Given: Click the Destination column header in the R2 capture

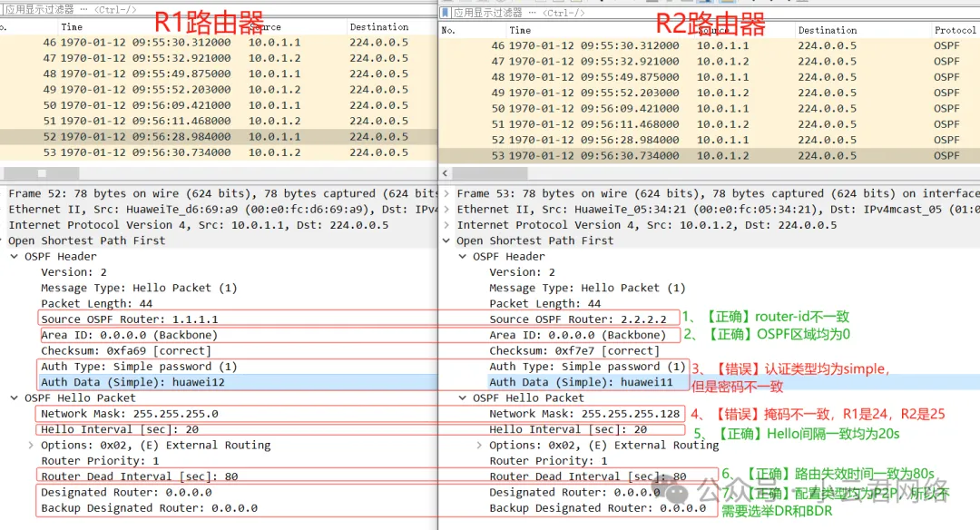Looking at the screenshot, I should (x=827, y=30).
